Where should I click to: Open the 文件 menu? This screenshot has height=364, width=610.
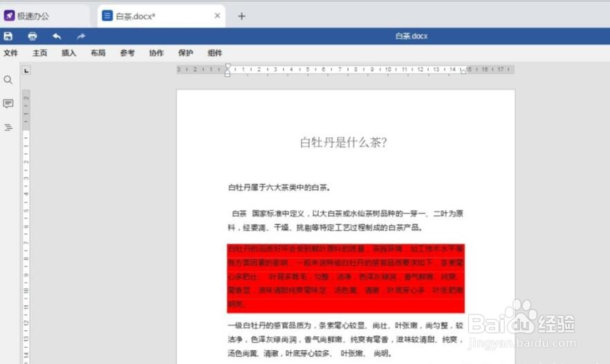[10, 52]
